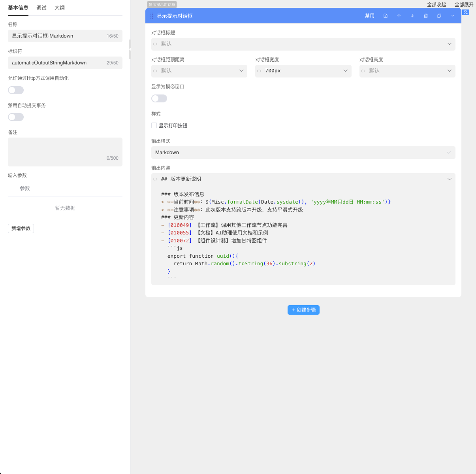Click the blue user icon at top right
Image resolution: width=476 pixels, height=474 pixels.
[x=466, y=12]
